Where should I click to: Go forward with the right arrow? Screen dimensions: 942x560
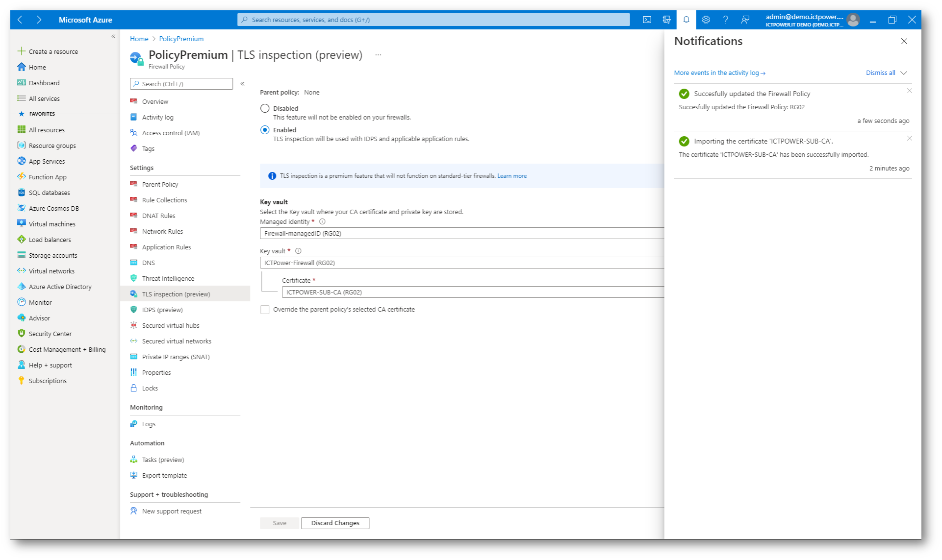pos(39,20)
